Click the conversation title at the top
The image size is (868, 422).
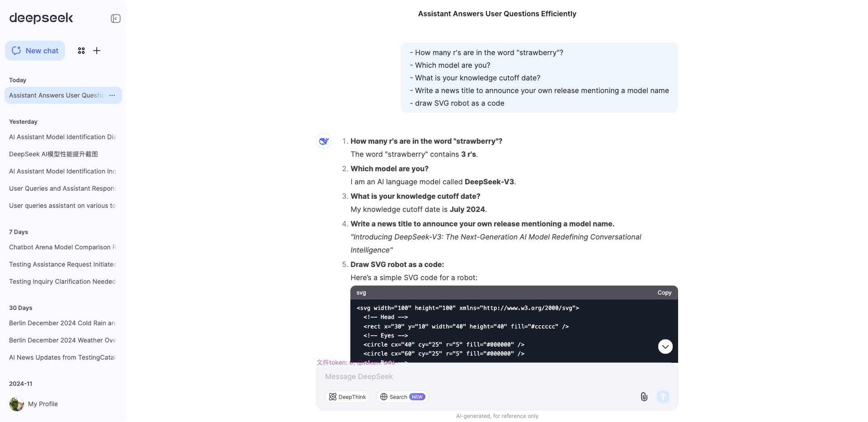tap(497, 14)
